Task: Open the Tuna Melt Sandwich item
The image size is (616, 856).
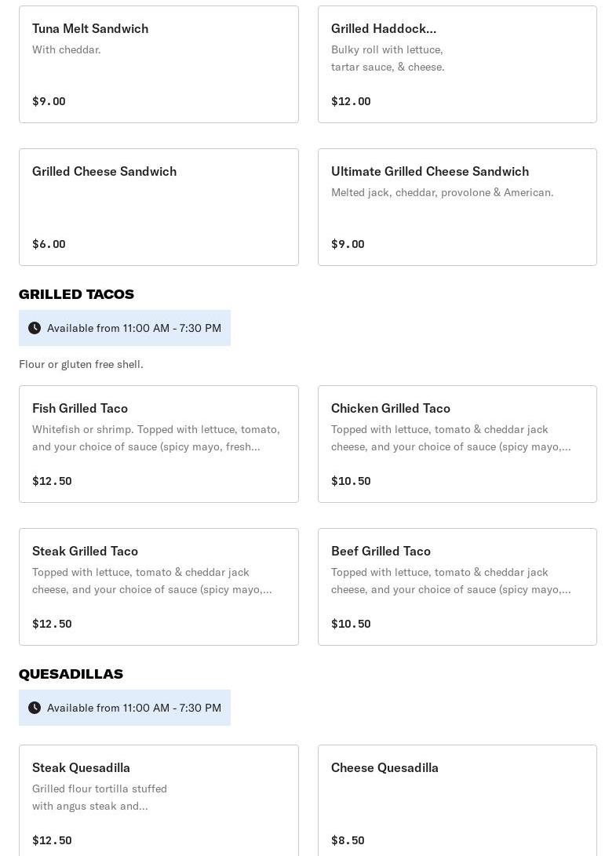Action: (x=159, y=64)
